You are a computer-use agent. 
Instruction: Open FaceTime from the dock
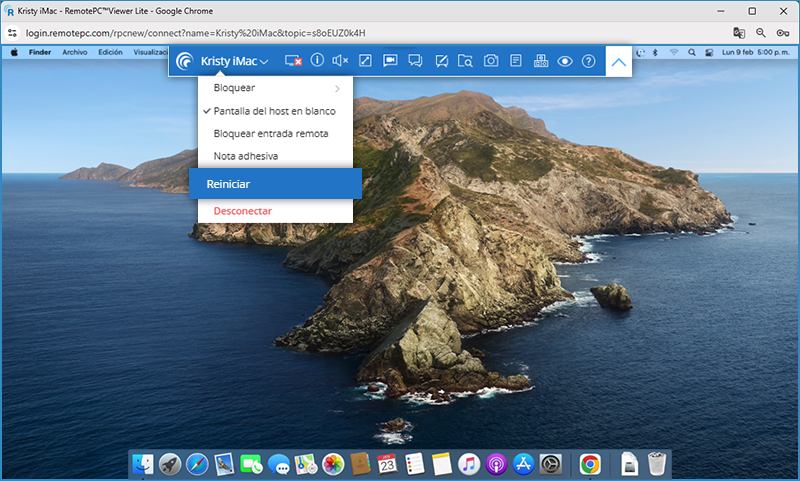coord(251,464)
